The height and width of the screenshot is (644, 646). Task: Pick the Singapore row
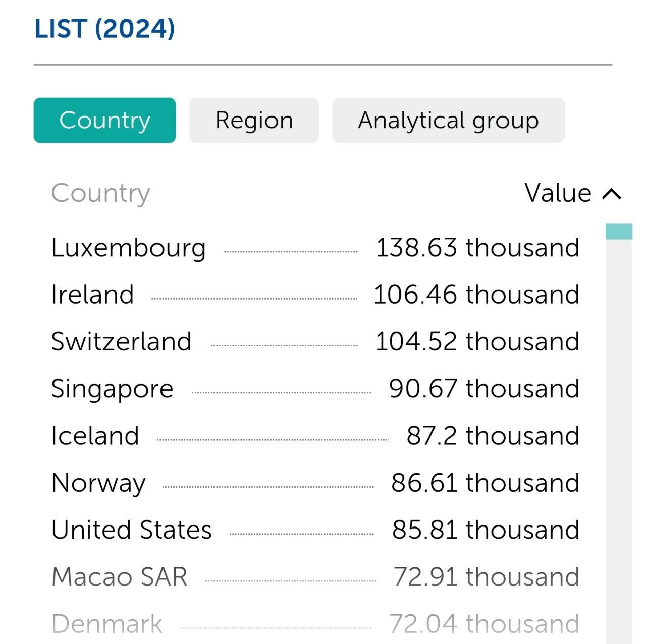(113, 389)
